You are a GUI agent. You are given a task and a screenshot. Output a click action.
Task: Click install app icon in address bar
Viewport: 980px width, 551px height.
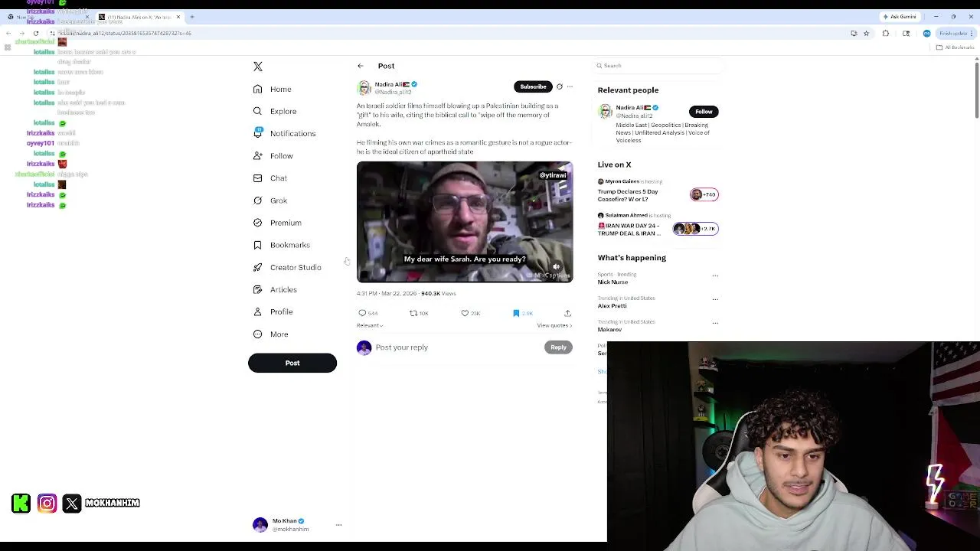[854, 33]
